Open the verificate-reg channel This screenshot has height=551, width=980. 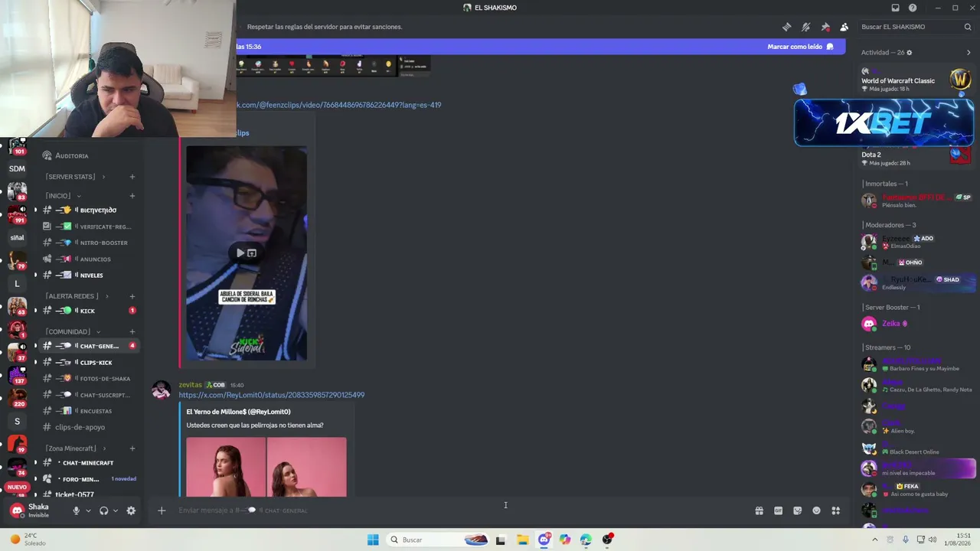click(x=92, y=227)
